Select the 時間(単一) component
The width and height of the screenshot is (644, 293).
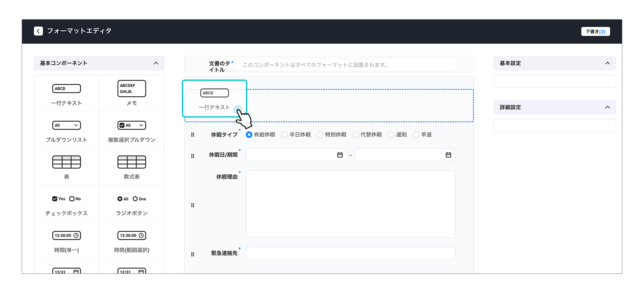tap(67, 240)
